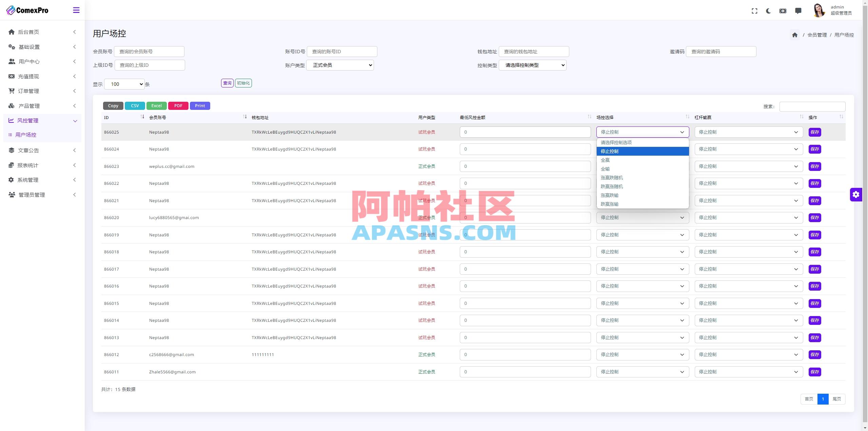Open the admin avatar profile
Screen dimensions: 868x431
(x=819, y=10)
